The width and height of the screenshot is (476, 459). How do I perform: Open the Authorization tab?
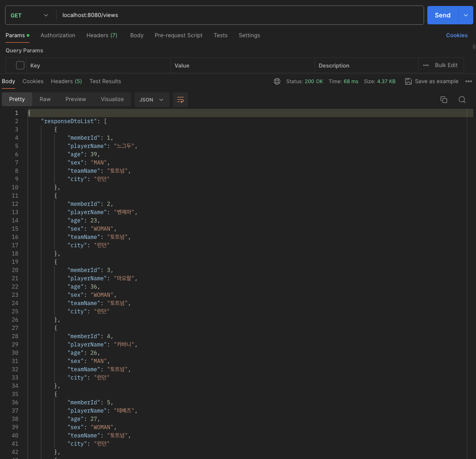point(58,35)
